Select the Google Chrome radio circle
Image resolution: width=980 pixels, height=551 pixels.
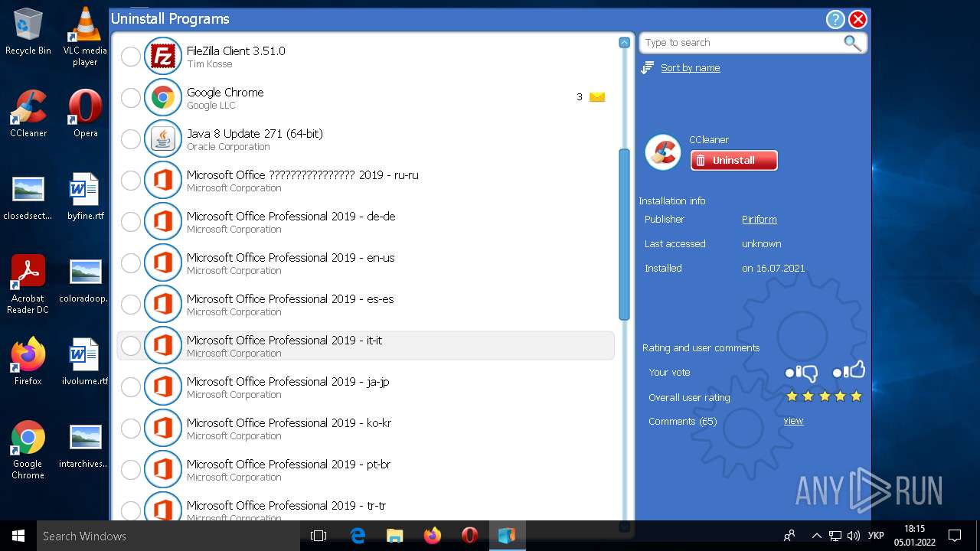click(x=131, y=97)
